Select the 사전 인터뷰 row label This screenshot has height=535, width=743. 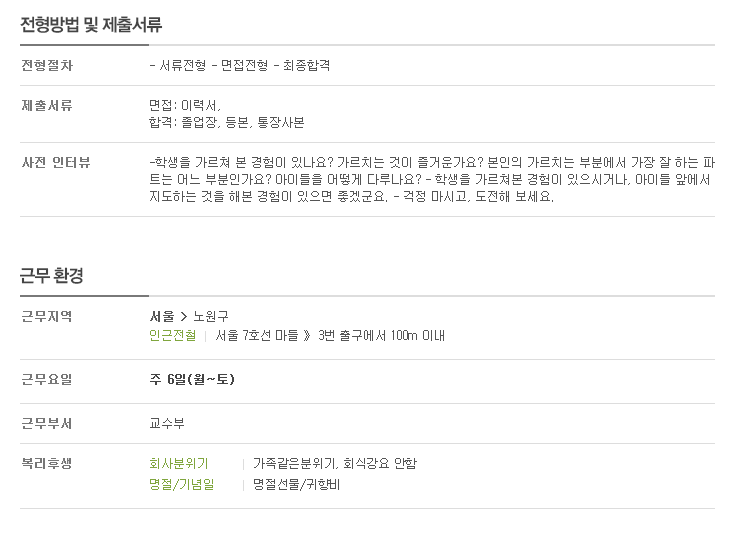click(x=55, y=163)
